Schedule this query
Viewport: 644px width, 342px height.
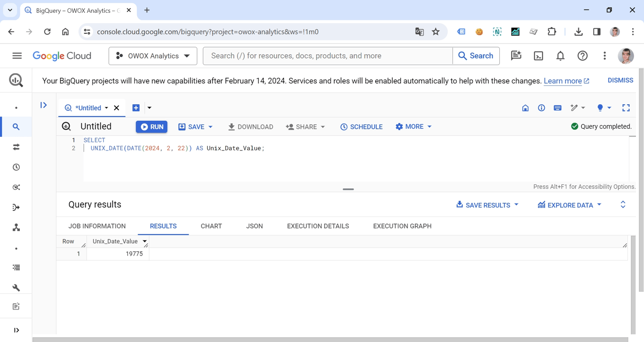361,127
